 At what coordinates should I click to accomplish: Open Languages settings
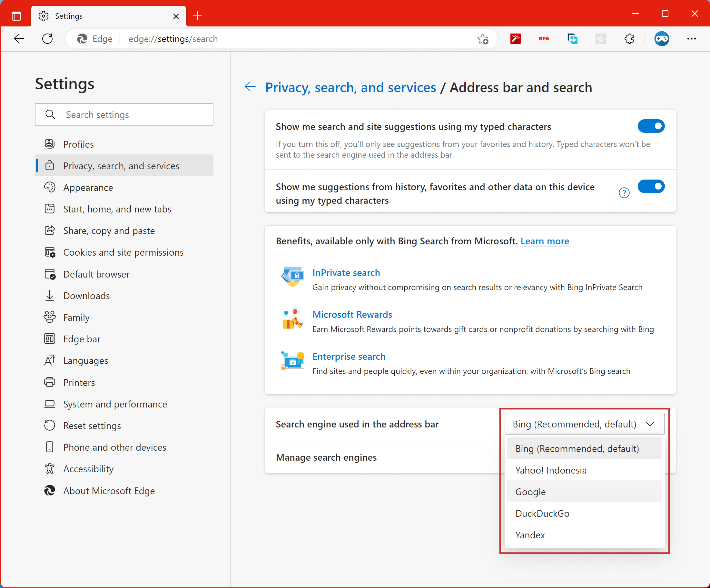124,361
